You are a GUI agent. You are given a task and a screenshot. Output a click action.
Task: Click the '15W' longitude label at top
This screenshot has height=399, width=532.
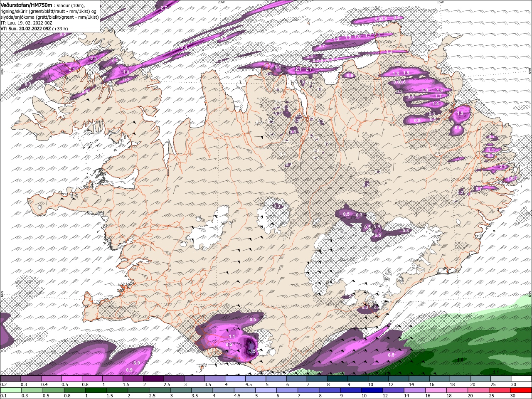pyautogui.click(x=440, y=2)
